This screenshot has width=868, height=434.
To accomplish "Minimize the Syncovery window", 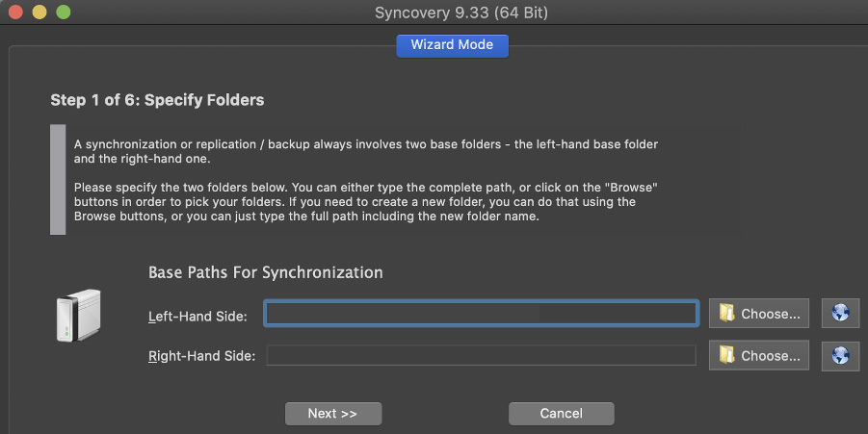I will coord(39,12).
